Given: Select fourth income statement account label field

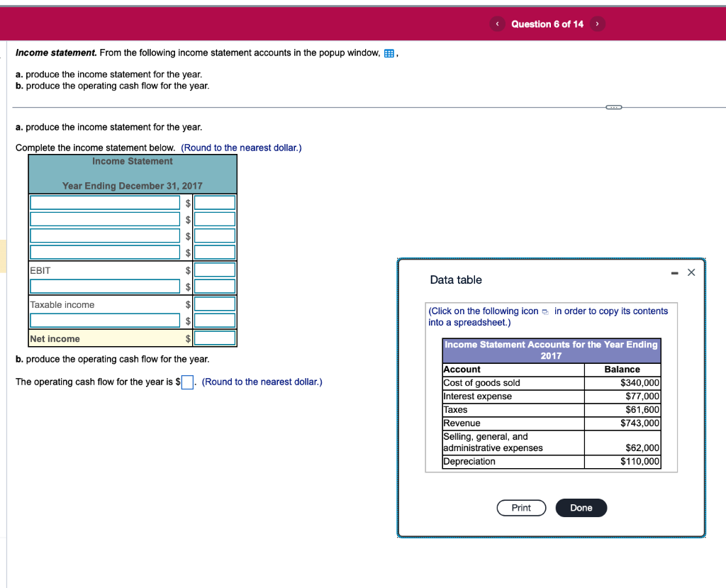Looking at the screenshot, I should (105, 252).
